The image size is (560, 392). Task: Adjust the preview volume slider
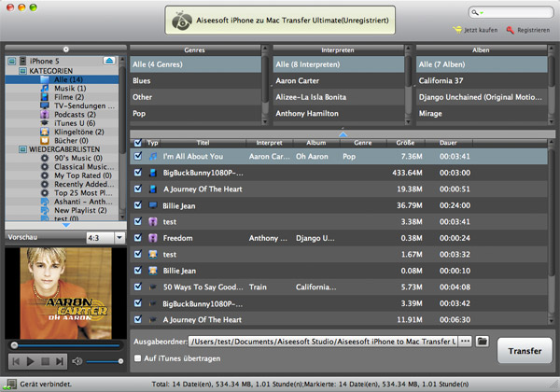tap(105, 361)
